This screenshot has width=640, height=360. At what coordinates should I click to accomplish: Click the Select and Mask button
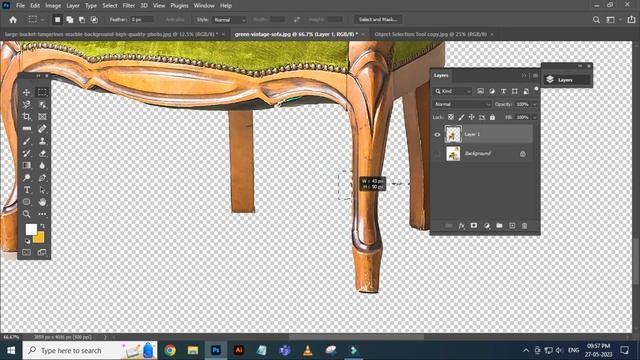tap(378, 20)
